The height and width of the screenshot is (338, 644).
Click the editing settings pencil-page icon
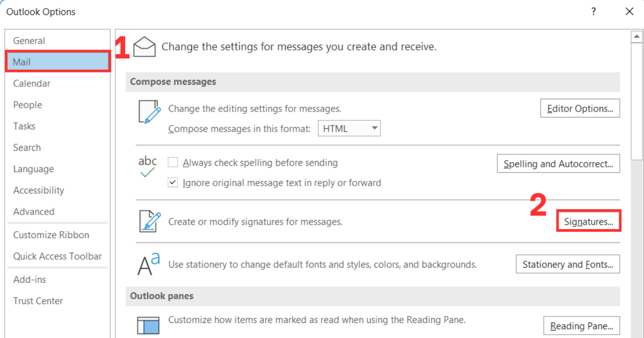click(x=149, y=112)
